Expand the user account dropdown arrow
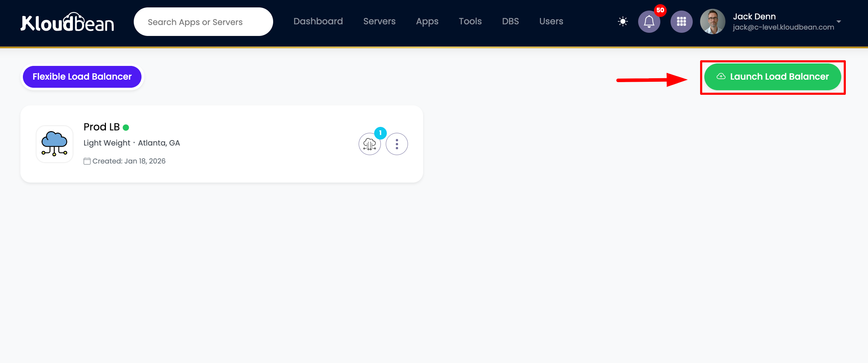This screenshot has height=363, width=868. tap(839, 21)
